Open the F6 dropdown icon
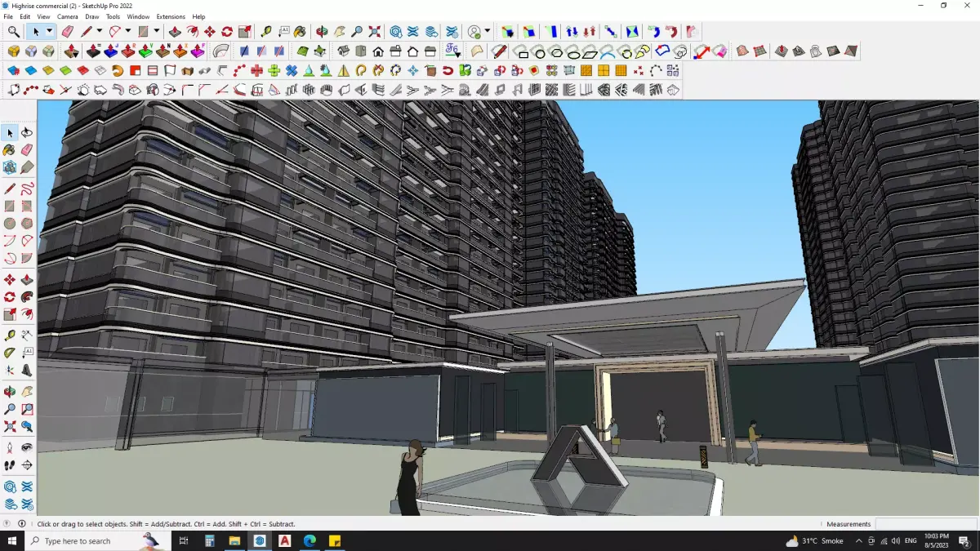This screenshot has width=980, height=551. (x=452, y=51)
